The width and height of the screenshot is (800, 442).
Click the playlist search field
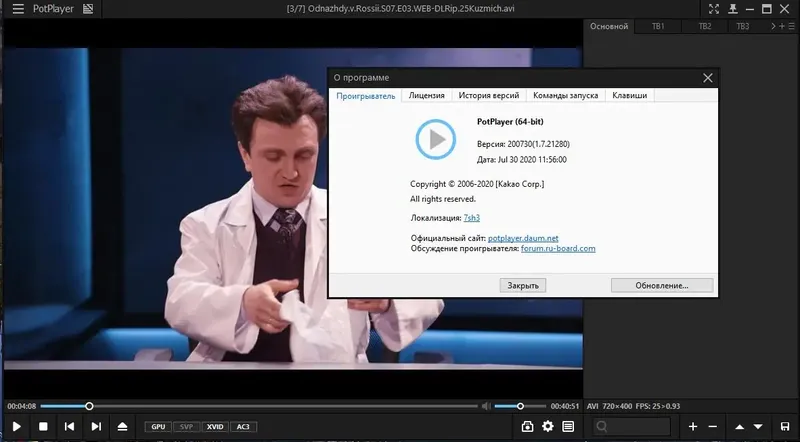coord(631,426)
